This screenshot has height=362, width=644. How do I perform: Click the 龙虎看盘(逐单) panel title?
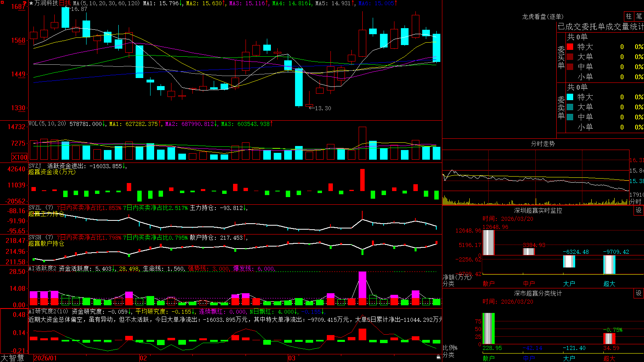[543, 16]
